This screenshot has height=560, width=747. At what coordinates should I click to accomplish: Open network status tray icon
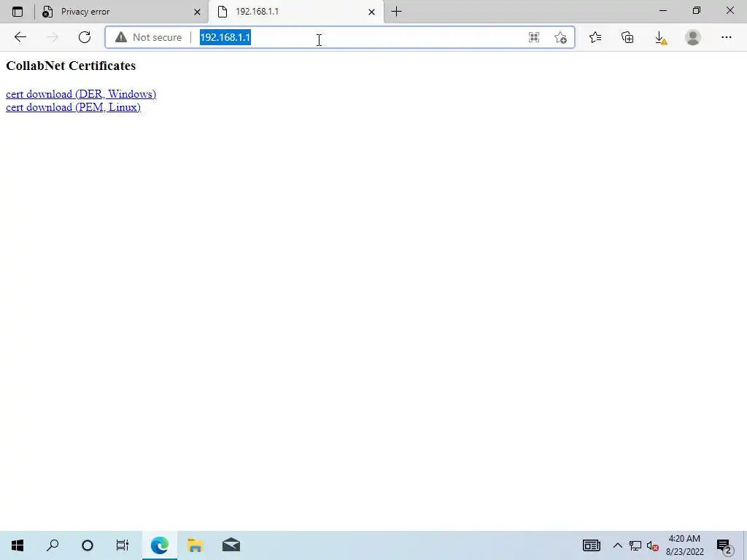point(635,545)
